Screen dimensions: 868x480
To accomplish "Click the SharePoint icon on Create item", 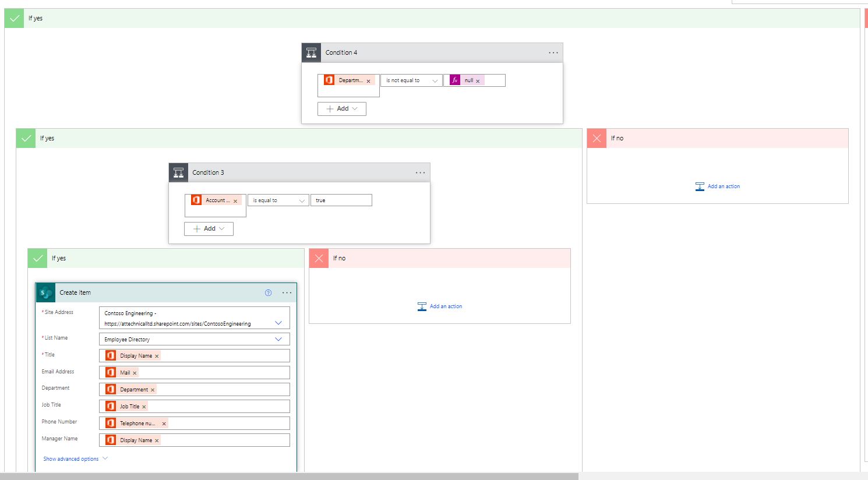I will pyautogui.click(x=46, y=293).
